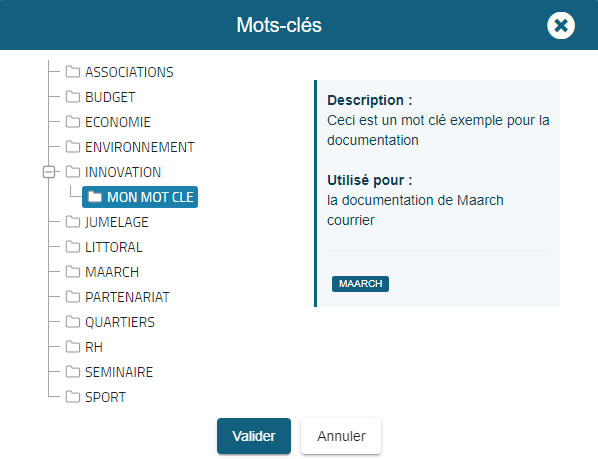The height and width of the screenshot is (459, 598).
Task: Select the RH keyword
Action: [94, 347]
